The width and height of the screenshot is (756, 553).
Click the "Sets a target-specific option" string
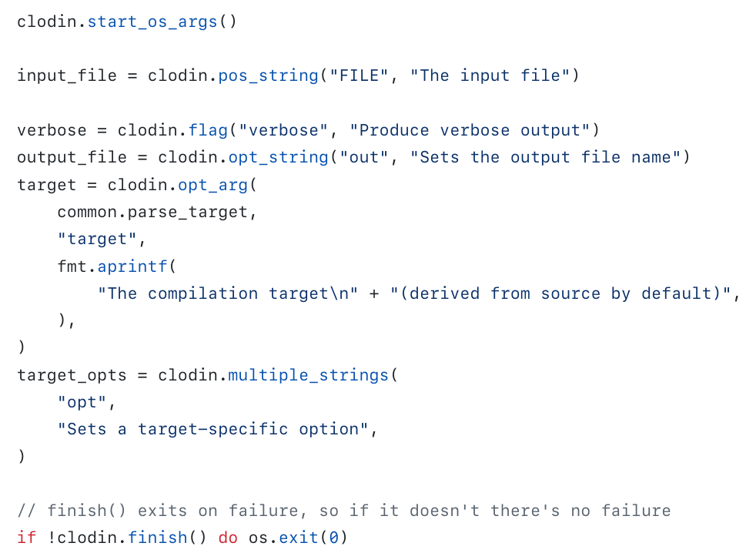point(212,429)
